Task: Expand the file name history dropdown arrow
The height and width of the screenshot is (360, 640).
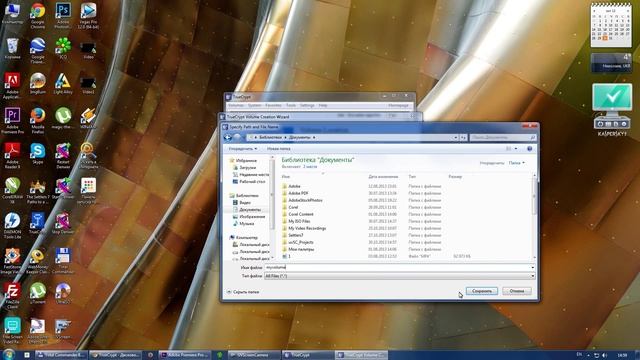Action: (532, 267)
